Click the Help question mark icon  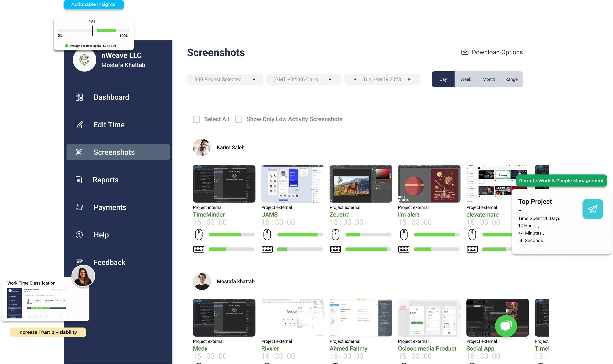(x=79, y=235)
